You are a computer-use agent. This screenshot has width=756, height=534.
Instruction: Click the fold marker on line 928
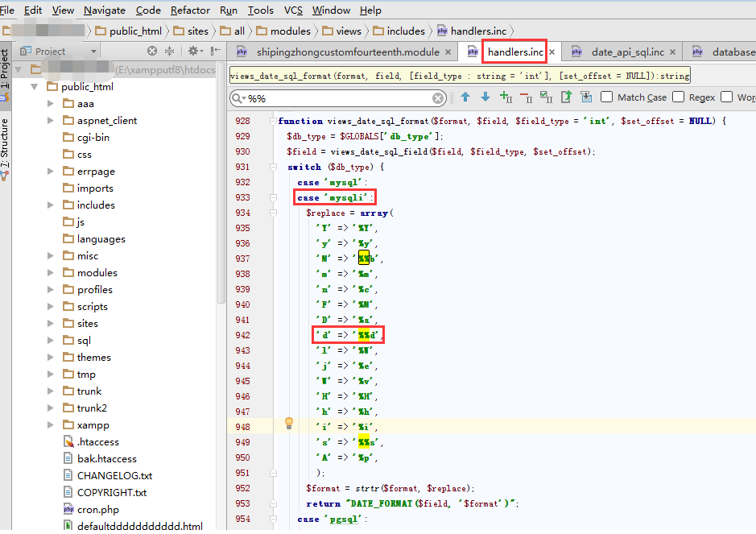(x=273, y=121)
